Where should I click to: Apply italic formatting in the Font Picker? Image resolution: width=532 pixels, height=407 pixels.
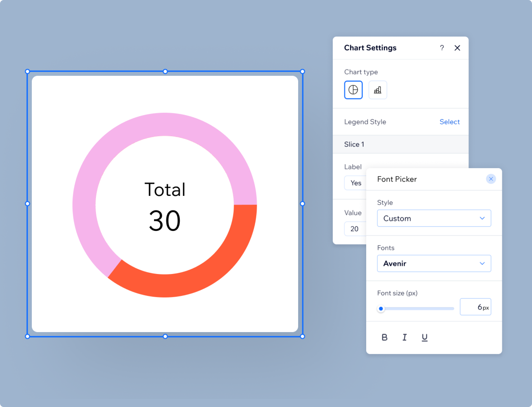click(404, 337)
